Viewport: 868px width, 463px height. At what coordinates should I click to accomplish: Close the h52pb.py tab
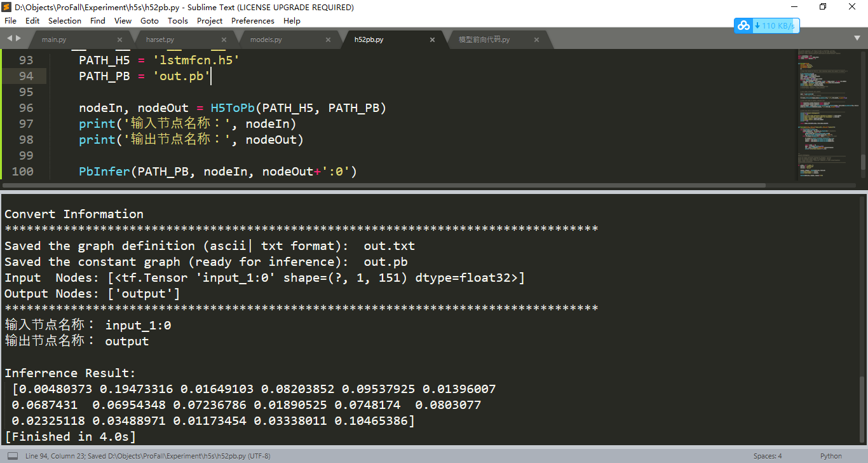coord(432,39)
